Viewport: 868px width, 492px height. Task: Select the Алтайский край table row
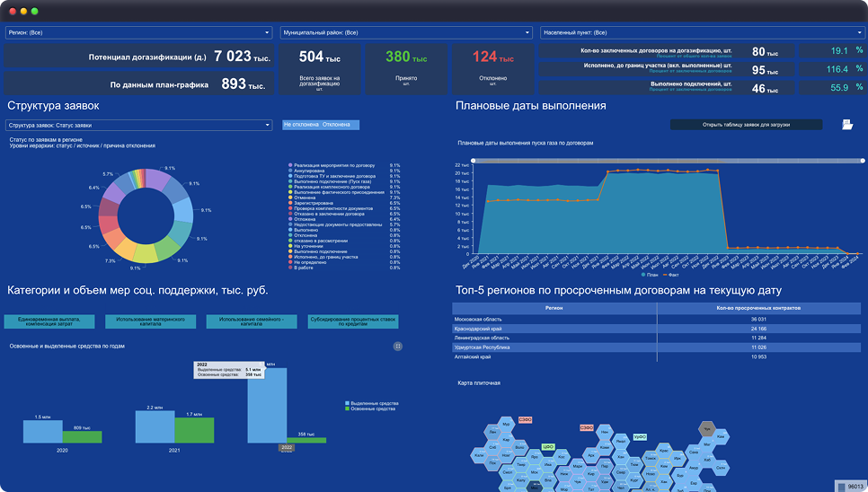657,356
